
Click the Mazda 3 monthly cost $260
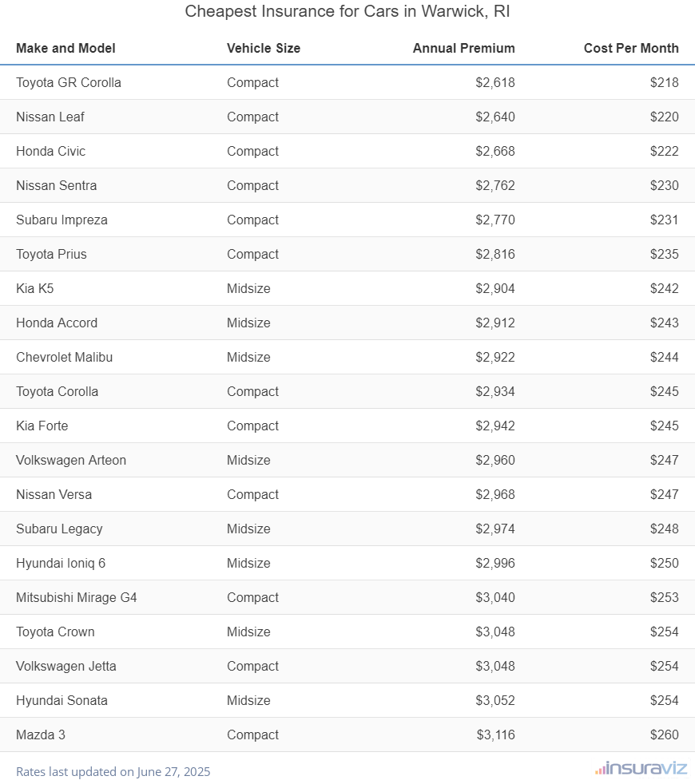664,735
